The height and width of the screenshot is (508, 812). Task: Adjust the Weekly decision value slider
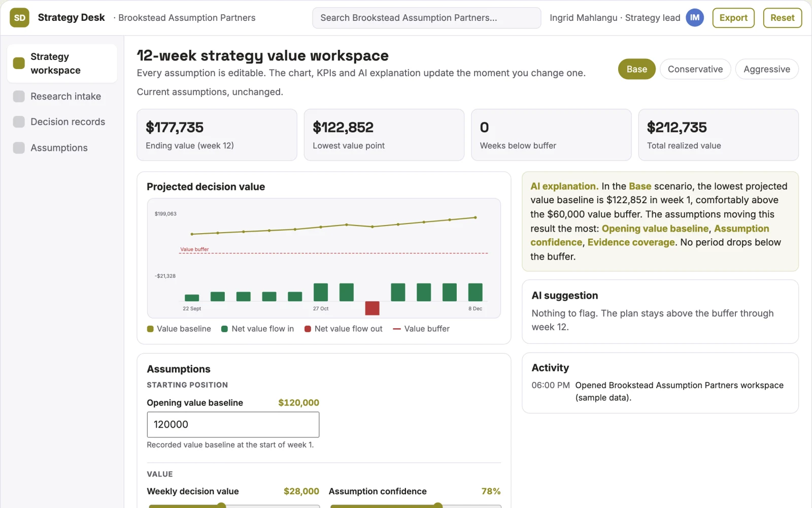(234, 505)
